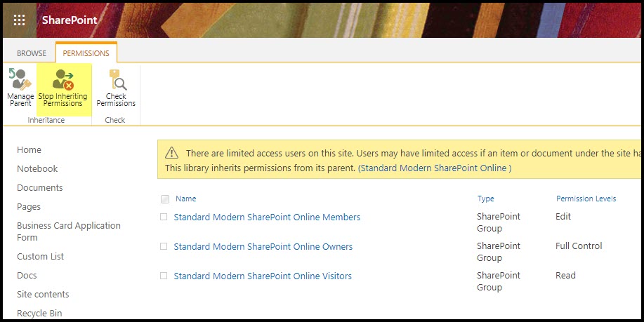644x322 pixels.
Task: Click the SharePoint title in header
Action: pyautogui.click(x=70, y=20)
